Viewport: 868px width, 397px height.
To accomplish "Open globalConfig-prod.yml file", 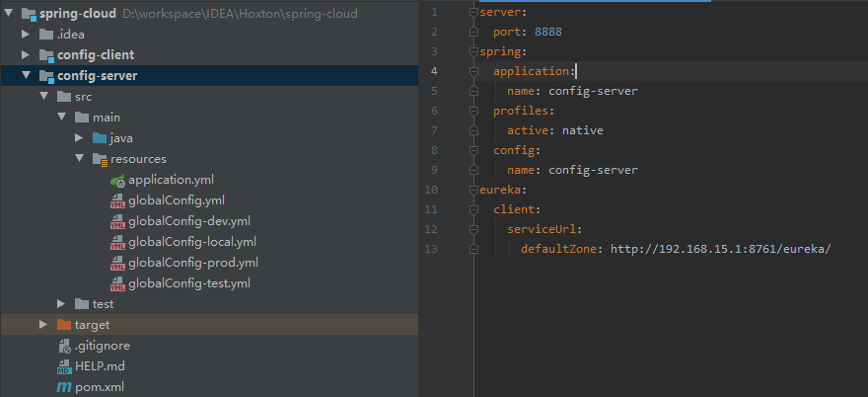I will pyautogui.click(x=193, y=263).
